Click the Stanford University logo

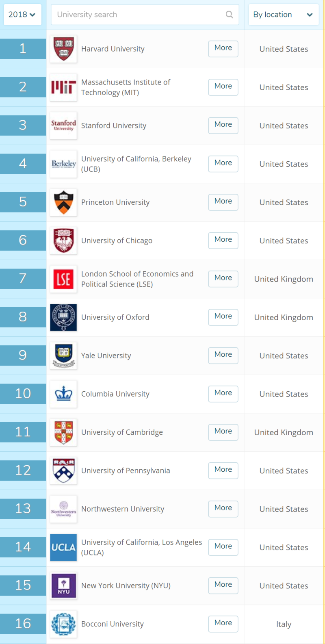click(x=63, y=126)
